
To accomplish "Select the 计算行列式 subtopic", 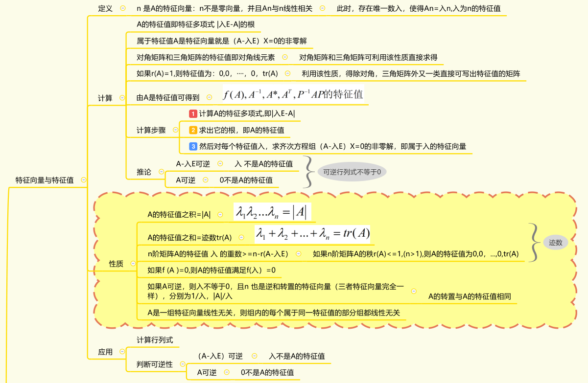I will [x=155, y=339].
